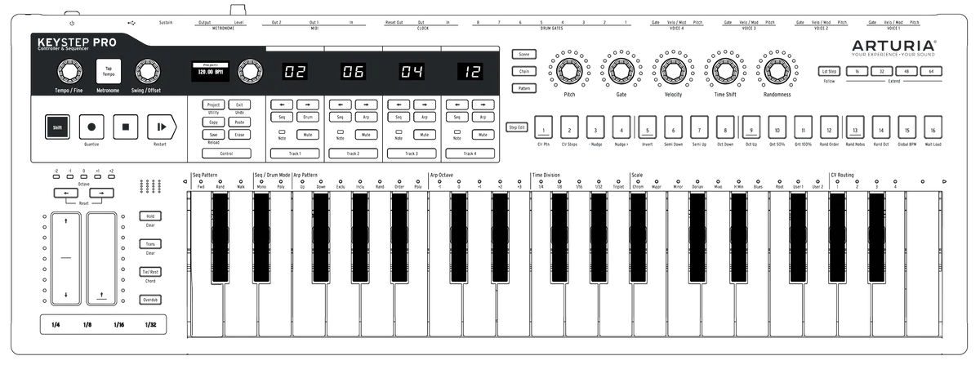Viewport: 980px width, 365px height.
Task: Mute Track 4
Action: (x=483, y=134)
